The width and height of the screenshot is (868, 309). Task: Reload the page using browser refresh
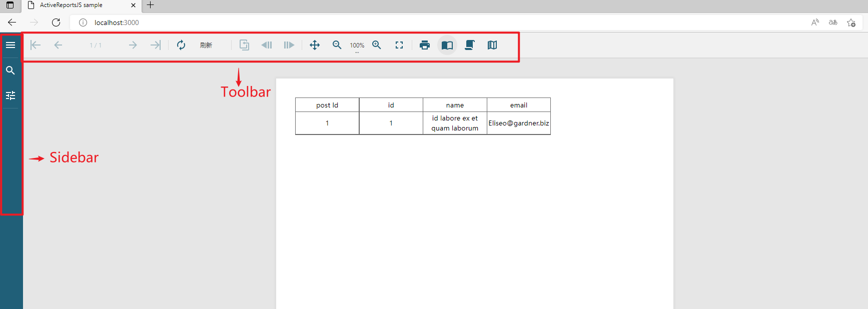pyautogui.click(x=56, y=22)
